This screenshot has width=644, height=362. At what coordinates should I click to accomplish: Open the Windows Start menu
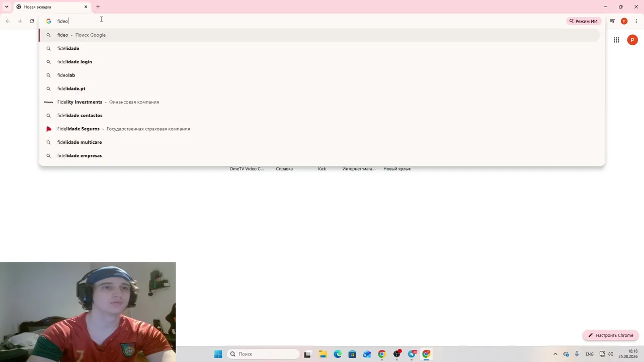point(218,354)
